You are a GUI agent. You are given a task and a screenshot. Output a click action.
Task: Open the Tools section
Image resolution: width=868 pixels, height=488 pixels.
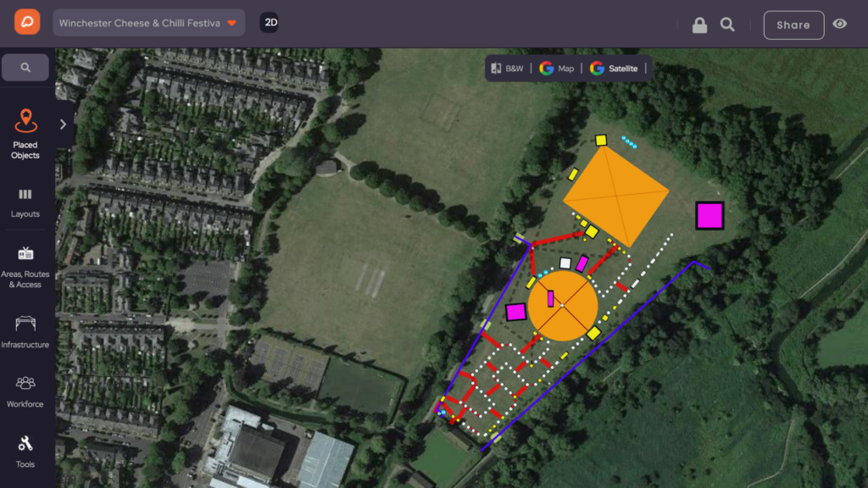(x=25, y=452)
